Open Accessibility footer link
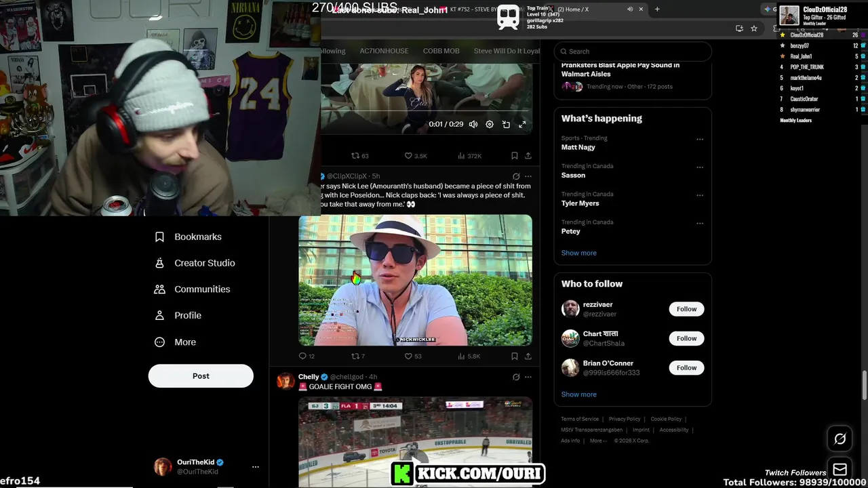Screen dimensions: 868x488 [x=674, y=430]
